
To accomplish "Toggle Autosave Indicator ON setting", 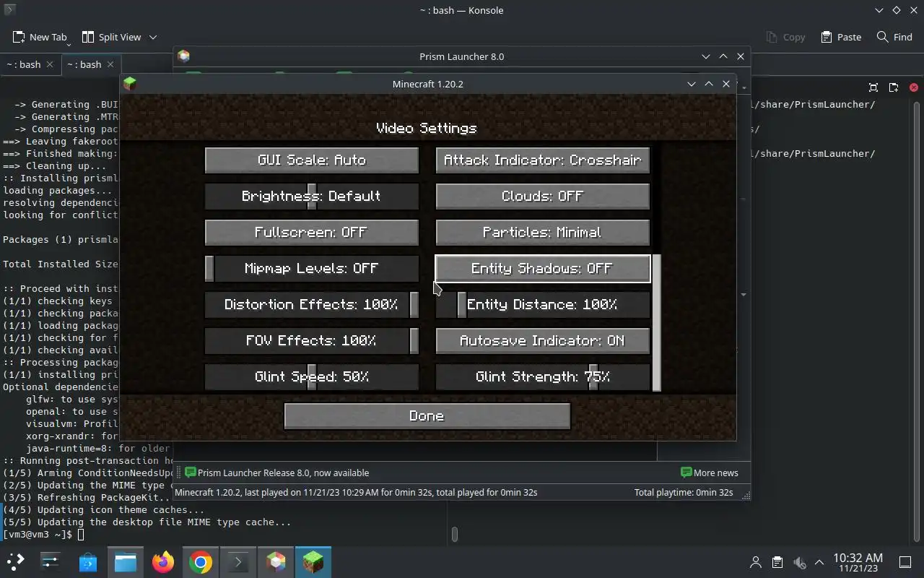I will point(543,340).
